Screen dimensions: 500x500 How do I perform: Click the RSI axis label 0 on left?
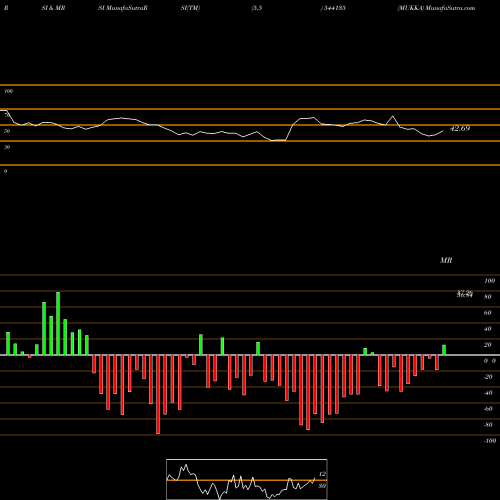5,171
